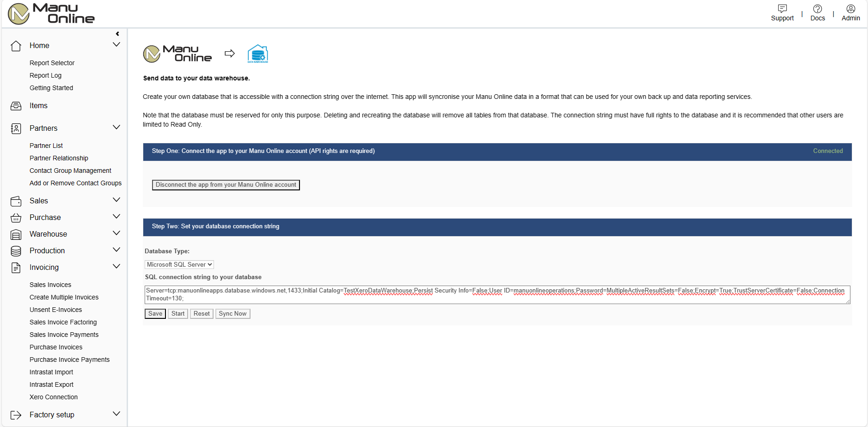The image size is (868, 427).
Task: Collapse the Invoicing section chevron
Action: [x=116, y=267]
